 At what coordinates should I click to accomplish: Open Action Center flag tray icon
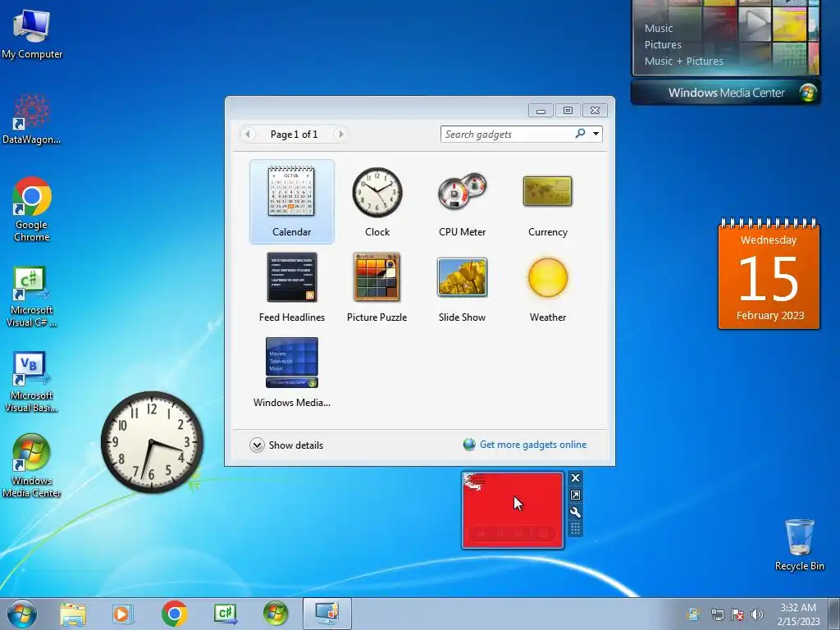(x=737, y=614)
